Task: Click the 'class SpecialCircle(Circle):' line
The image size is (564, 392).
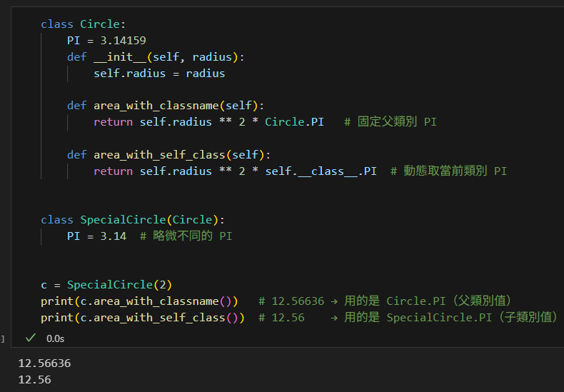Action: pyautogui.click(x=133, y=220)
